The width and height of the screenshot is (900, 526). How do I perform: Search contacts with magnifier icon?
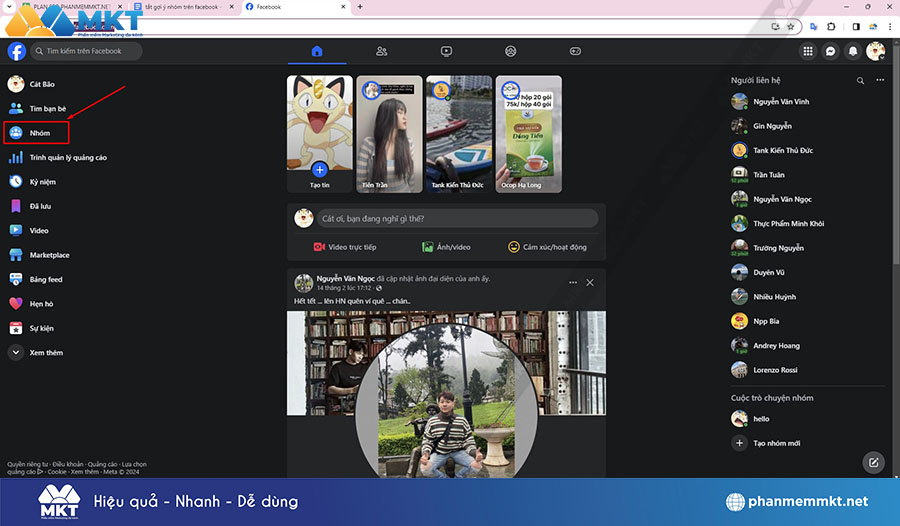click(x=860, y=80)
